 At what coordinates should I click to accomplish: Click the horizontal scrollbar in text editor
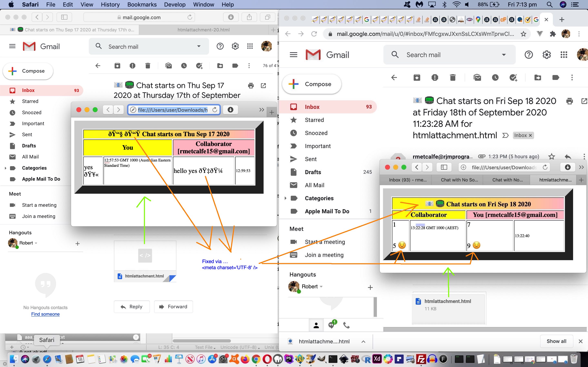pos(202,341)
